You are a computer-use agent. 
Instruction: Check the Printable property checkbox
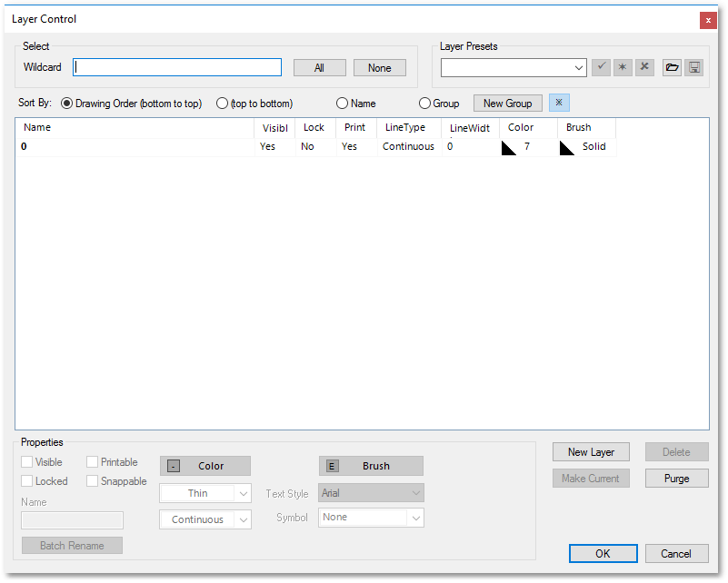pyautogui.click(x=91, y=461)
